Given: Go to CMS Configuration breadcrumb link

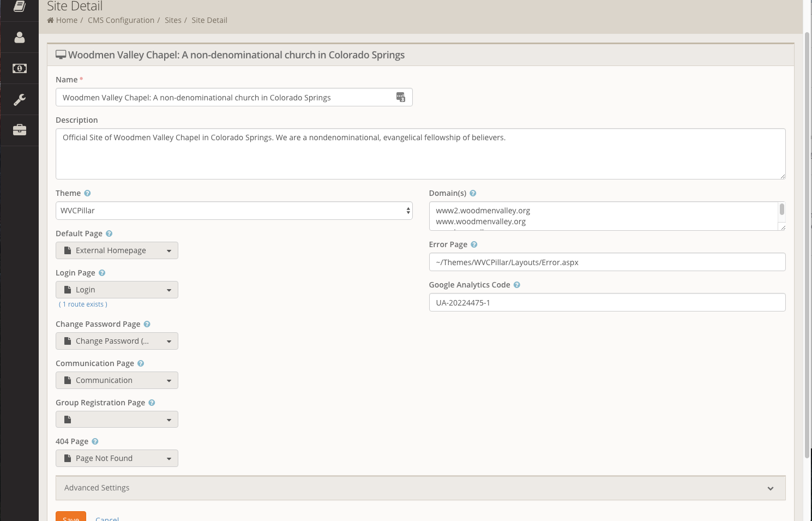Looking at the screenshot, I should (x=121, y=20).
